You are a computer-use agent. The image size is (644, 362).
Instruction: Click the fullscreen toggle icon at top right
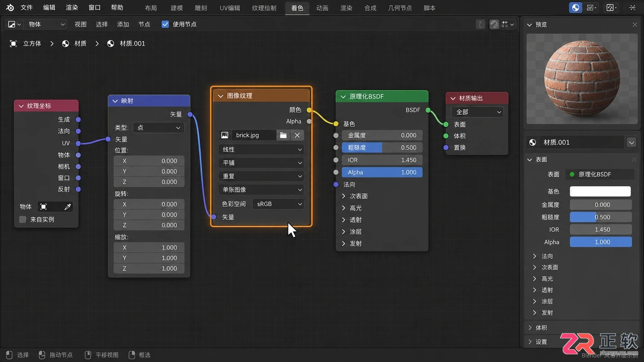pyautogui.click(x=632, y=8)
